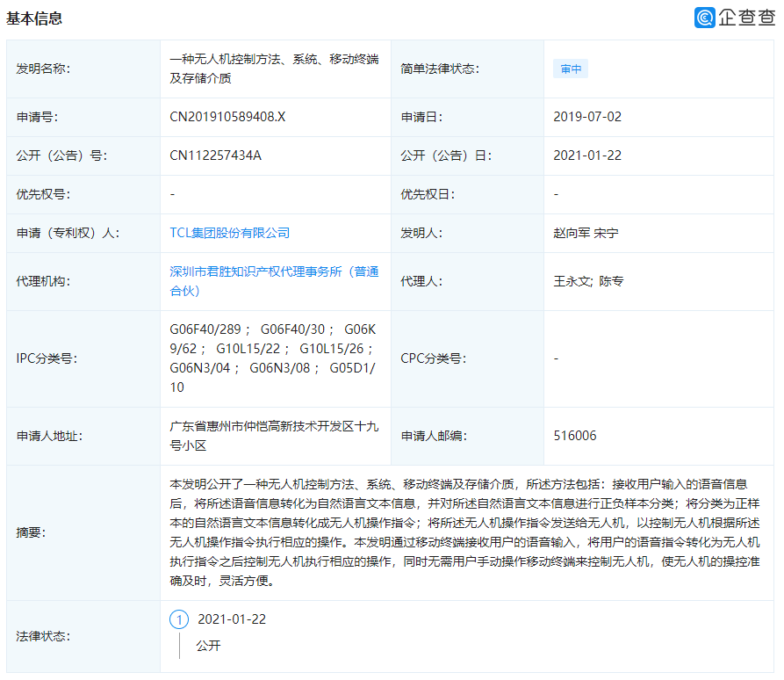Click the 公开（公告）日 value 2021-01-22
Screen dimensions: 784x680
pos(587,156)
